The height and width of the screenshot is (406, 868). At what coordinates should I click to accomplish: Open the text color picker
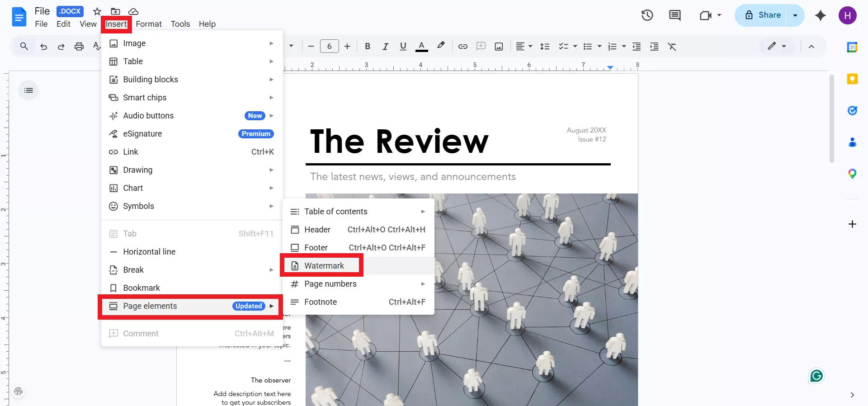[x=421, y=46]
